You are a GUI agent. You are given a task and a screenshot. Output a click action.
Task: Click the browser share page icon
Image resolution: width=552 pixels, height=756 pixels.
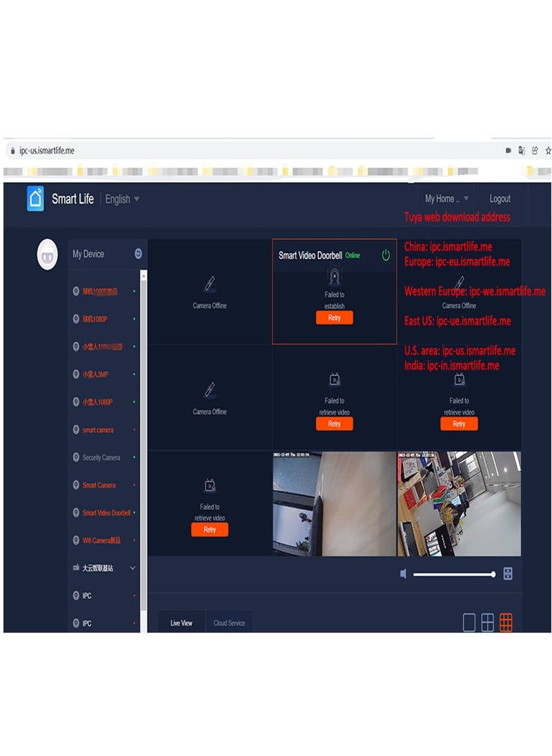535,151
